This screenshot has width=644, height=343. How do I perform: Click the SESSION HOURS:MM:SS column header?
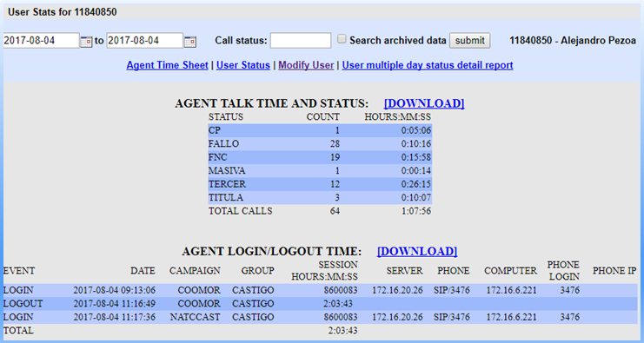tap(324, 271)
